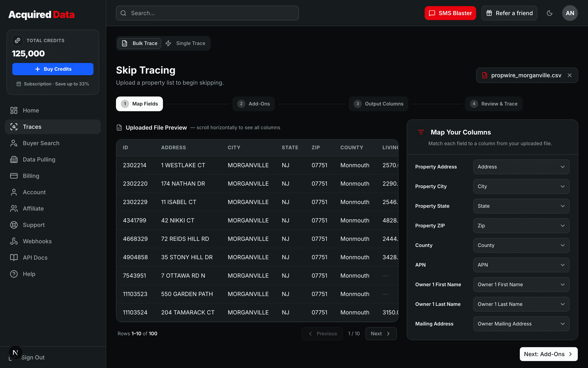
Task: Click the Affiliate users icon
Action: point(14,209)
